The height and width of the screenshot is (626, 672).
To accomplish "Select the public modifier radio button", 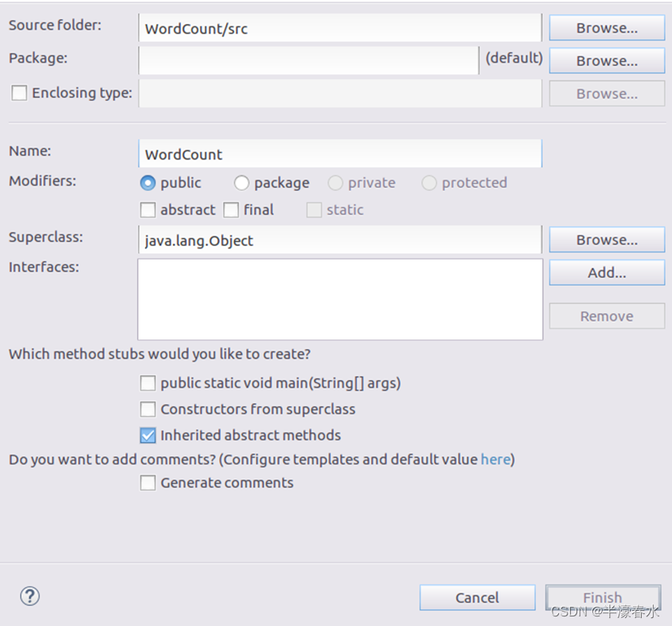I will click(148, 183).
